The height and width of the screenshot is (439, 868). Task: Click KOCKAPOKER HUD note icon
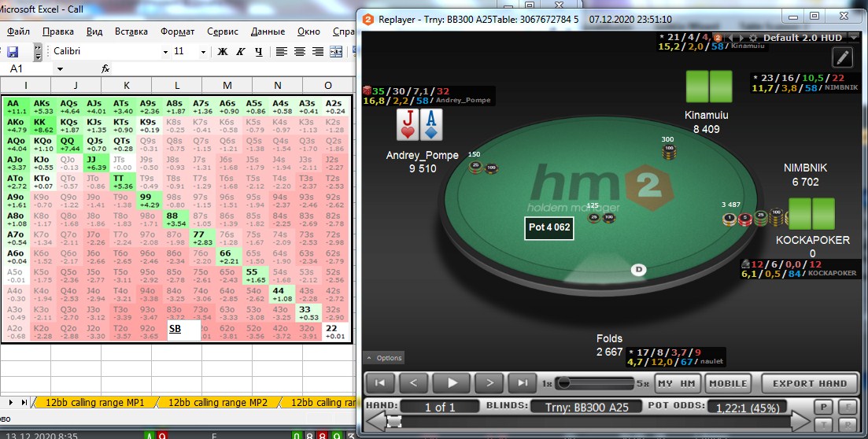tap(746, 264)
